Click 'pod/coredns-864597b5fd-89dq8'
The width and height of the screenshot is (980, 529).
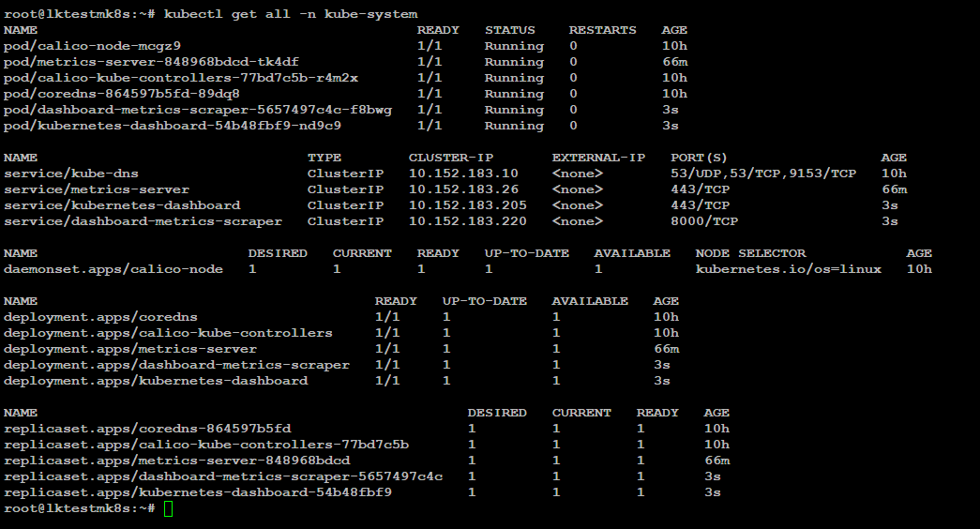pos(122,94)
